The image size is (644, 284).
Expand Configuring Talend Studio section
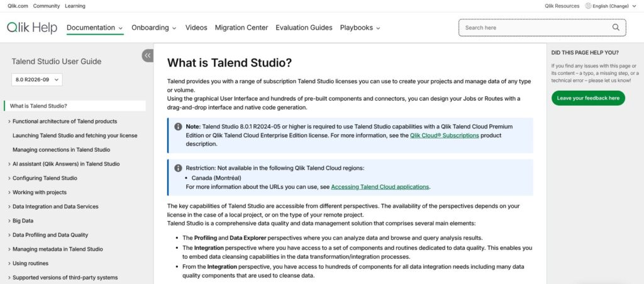[9, 178]
